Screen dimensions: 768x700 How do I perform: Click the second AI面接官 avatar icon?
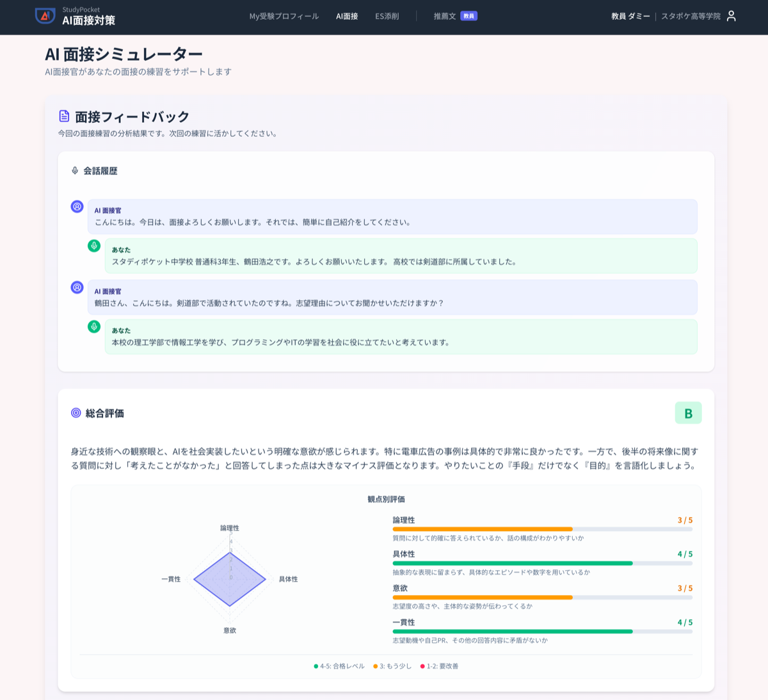coord(77,287)
